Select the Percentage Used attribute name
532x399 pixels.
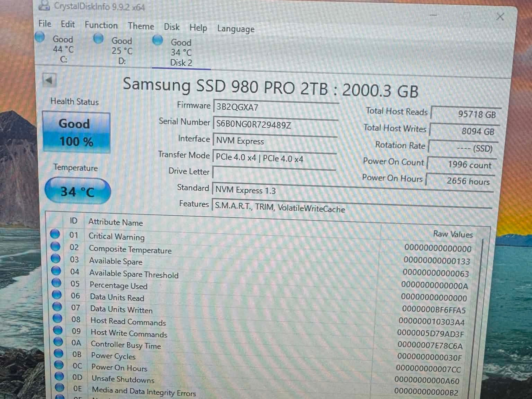[118, 285]
